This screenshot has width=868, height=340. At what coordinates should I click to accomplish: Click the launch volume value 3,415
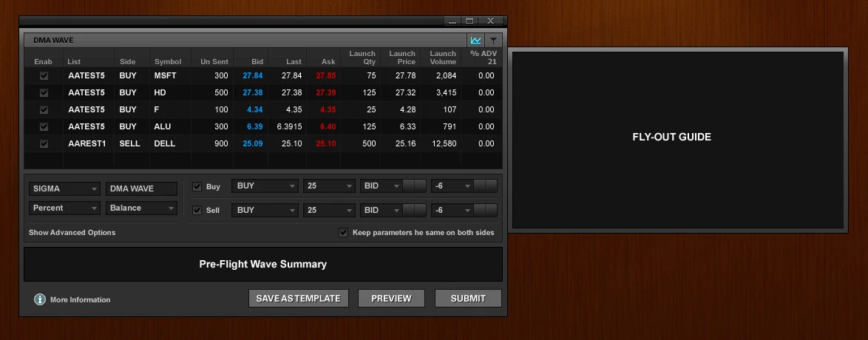click(x=446, y=92)
